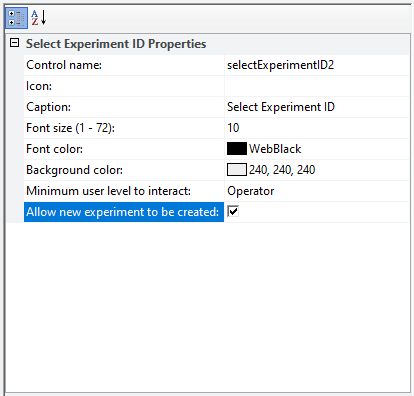Viewport: 414px width, 396px height.
Task: Click the empty Icon value field
Action: pyautogui.click(x=317, y=86)
